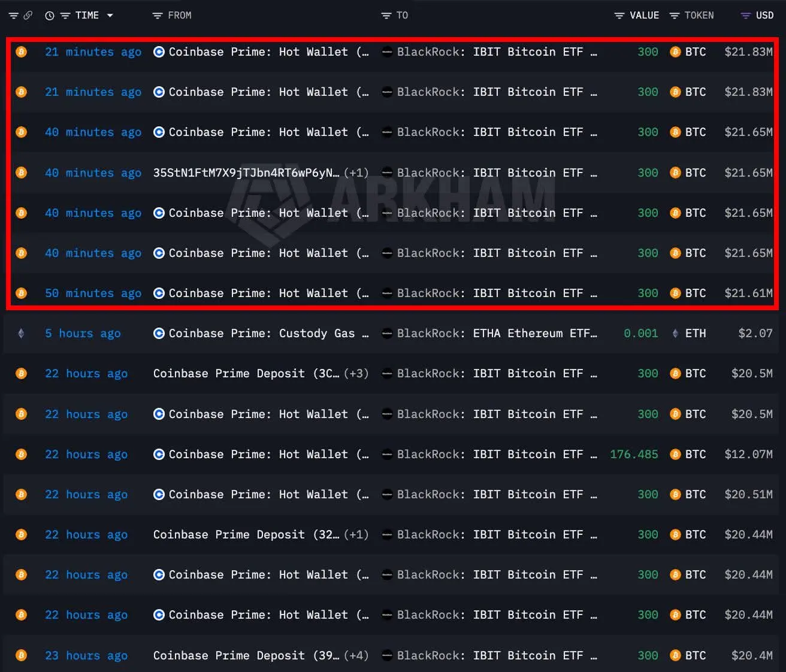Open the filter icon beside TIME
Viewport: 786px width, 672px height.
click(x=65, y=16)
